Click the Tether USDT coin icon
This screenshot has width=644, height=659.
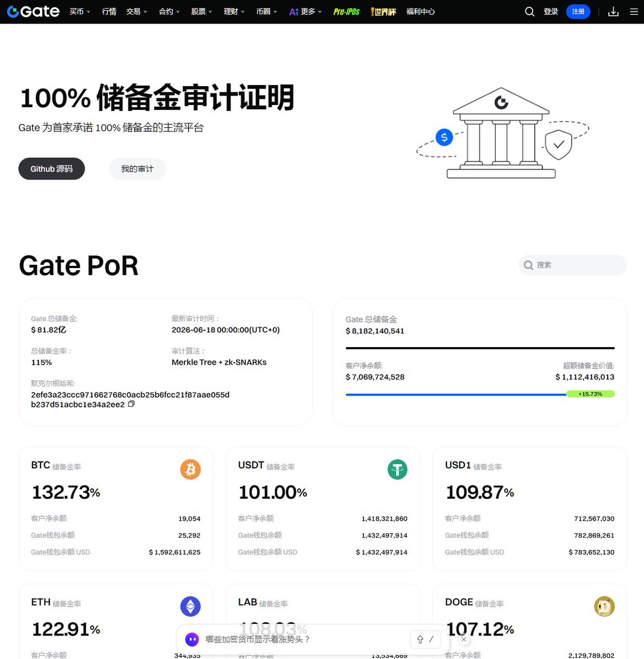(x=397, y=470)
